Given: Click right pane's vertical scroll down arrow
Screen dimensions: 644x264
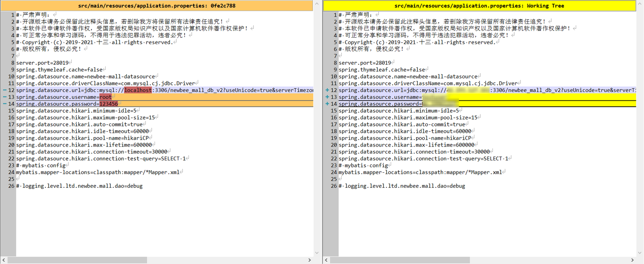Looking at the screenshot, I should click(x=640, y=253).
